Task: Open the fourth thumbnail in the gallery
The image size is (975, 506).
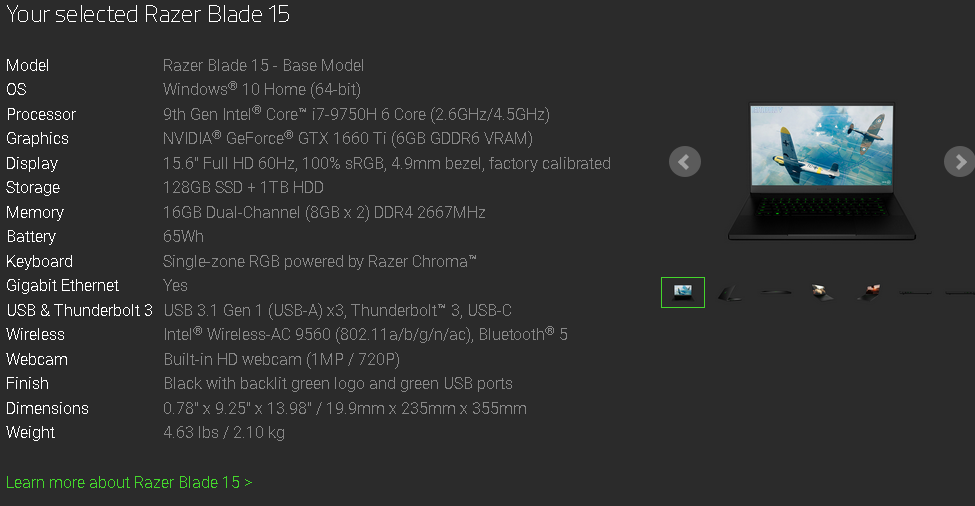Action: (823, 292)
